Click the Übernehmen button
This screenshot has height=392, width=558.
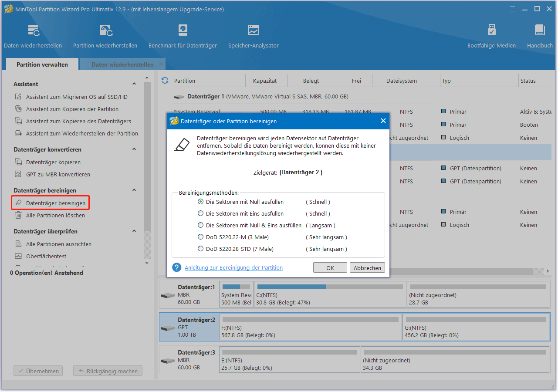click(x=38, y=372)
